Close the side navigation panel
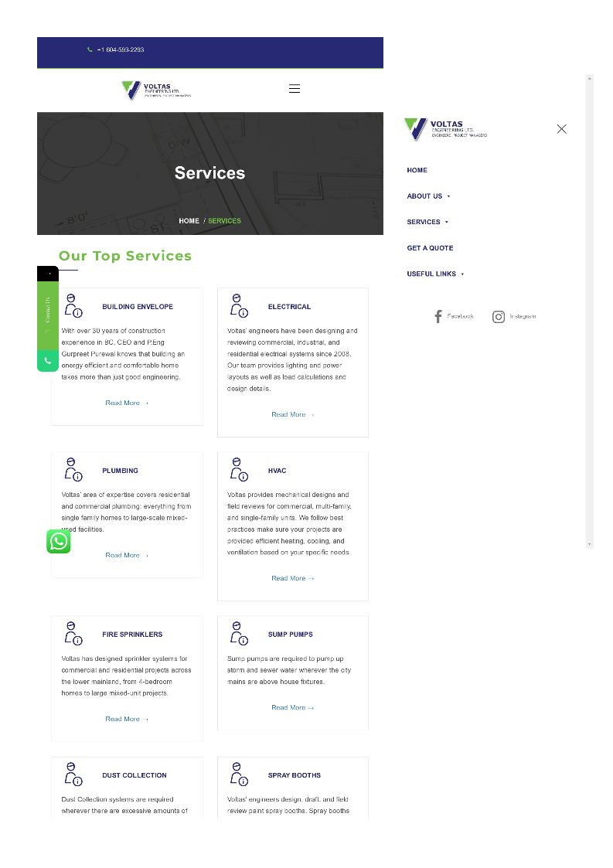 (561, 129)
